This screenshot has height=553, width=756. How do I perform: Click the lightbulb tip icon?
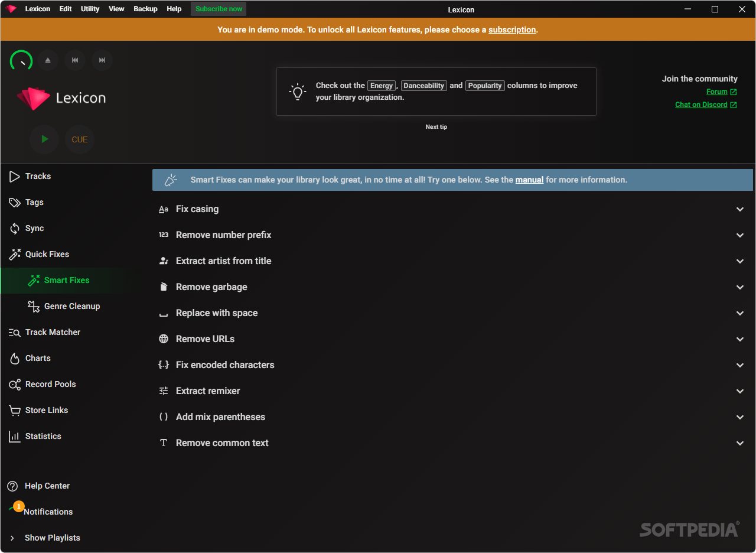click(x=297, y=92)
